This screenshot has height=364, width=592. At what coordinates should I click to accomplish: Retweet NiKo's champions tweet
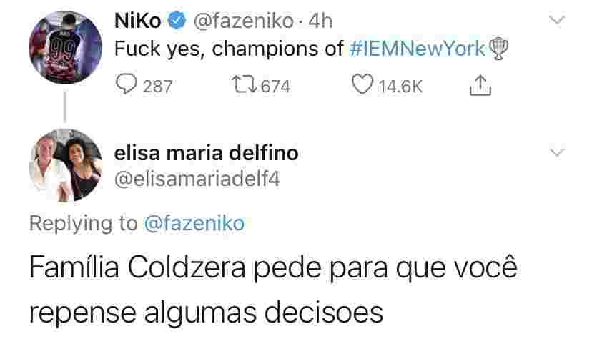tap(243, 86)
